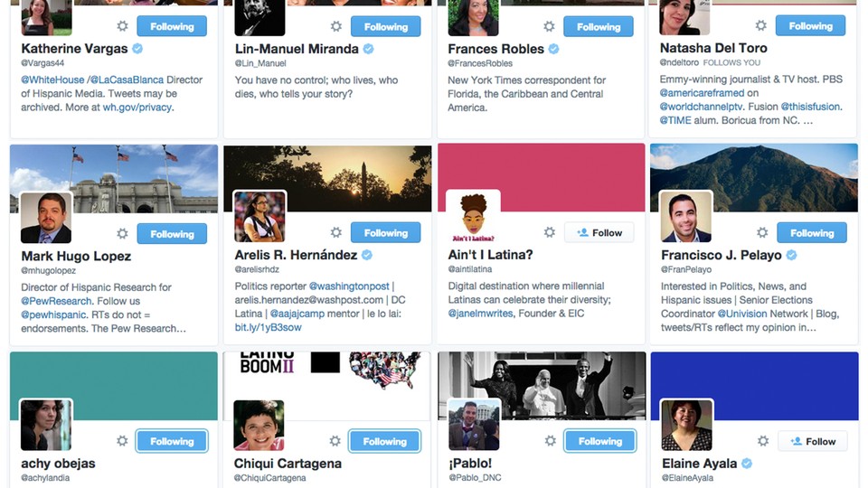Open gear menu on Katherine Vargas card
Viewport: 868px width, 488px height.
coord(122,26)
